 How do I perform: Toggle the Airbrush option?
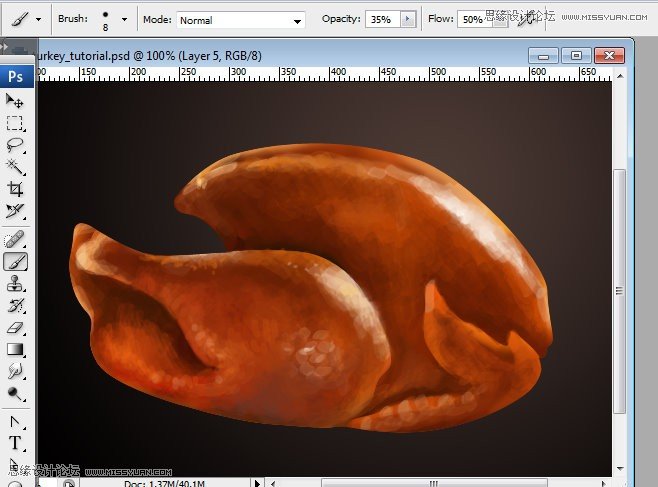click(x=527, y=19)
